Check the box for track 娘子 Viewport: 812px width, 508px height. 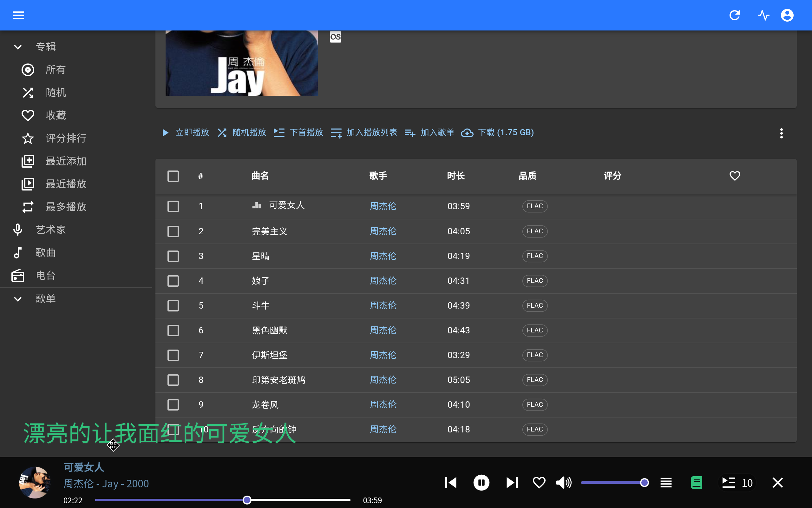[x=173, y=281]
